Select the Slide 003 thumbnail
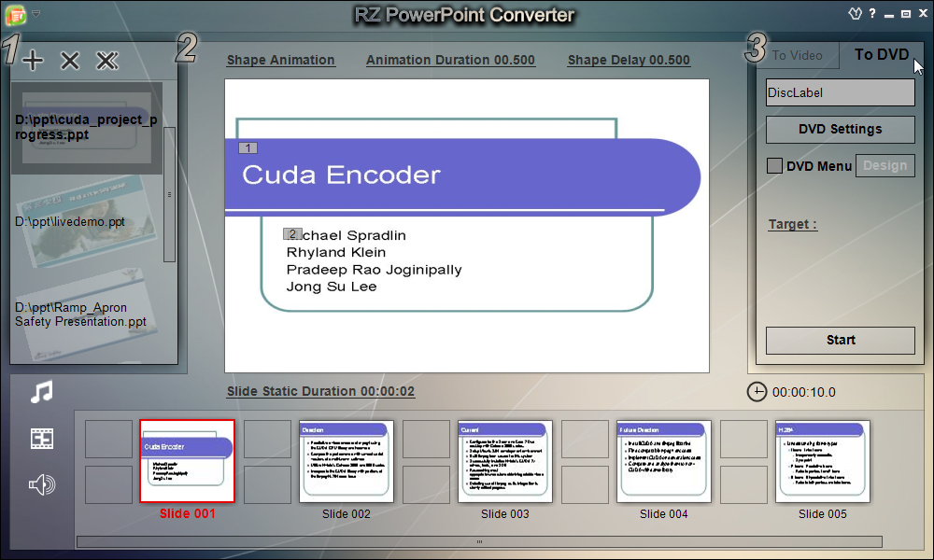Viewport: 934px width, 560px height. pos(504,461)
